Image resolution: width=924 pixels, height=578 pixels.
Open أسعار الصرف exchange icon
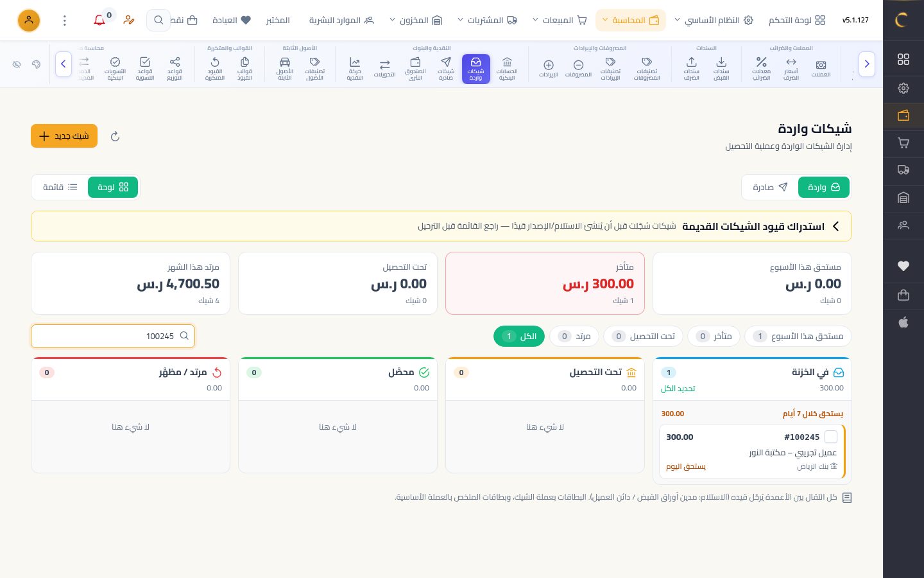click(x=791, y=69)
